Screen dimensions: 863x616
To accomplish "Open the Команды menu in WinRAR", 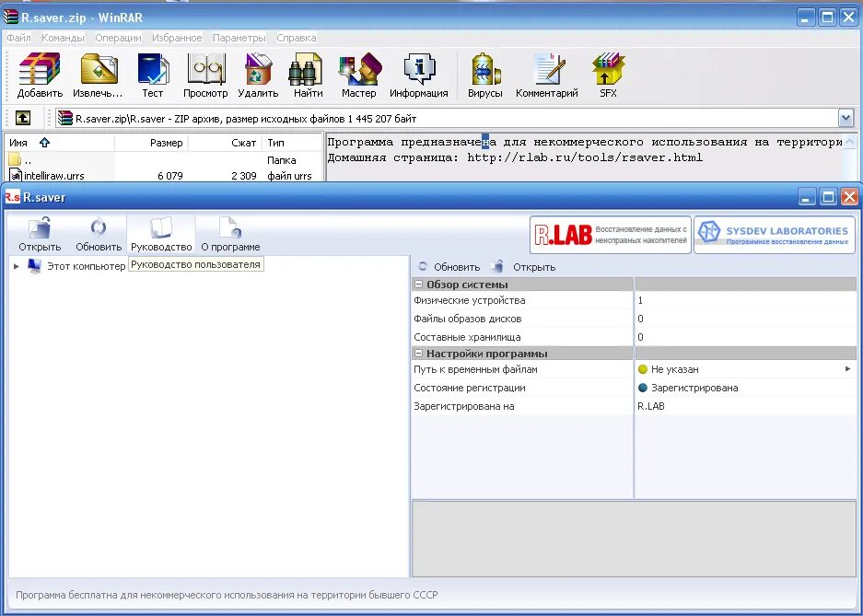I will point(63,38).
